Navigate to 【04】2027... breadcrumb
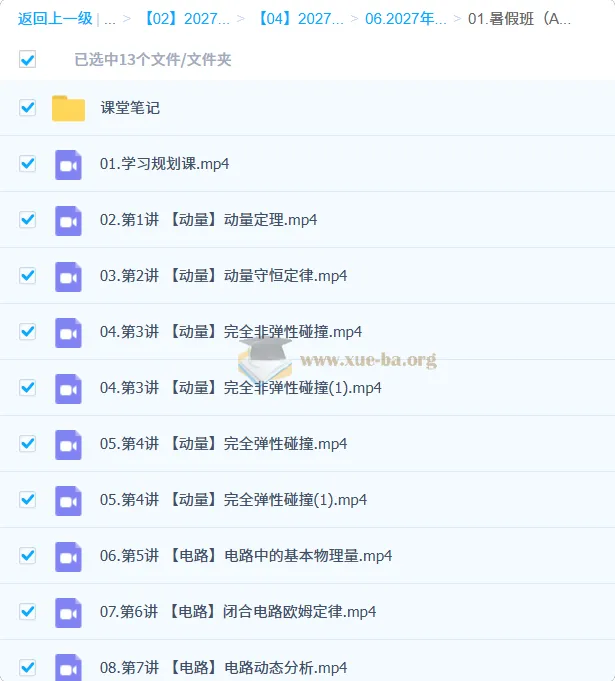The image size is (615, 681). pyautogui.click(x=300, y=19)
